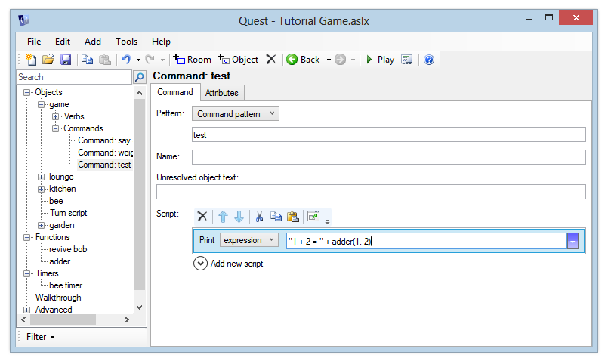Click the main toolbar Paste icon
608x364 pixels.
[x=105, y=60]
